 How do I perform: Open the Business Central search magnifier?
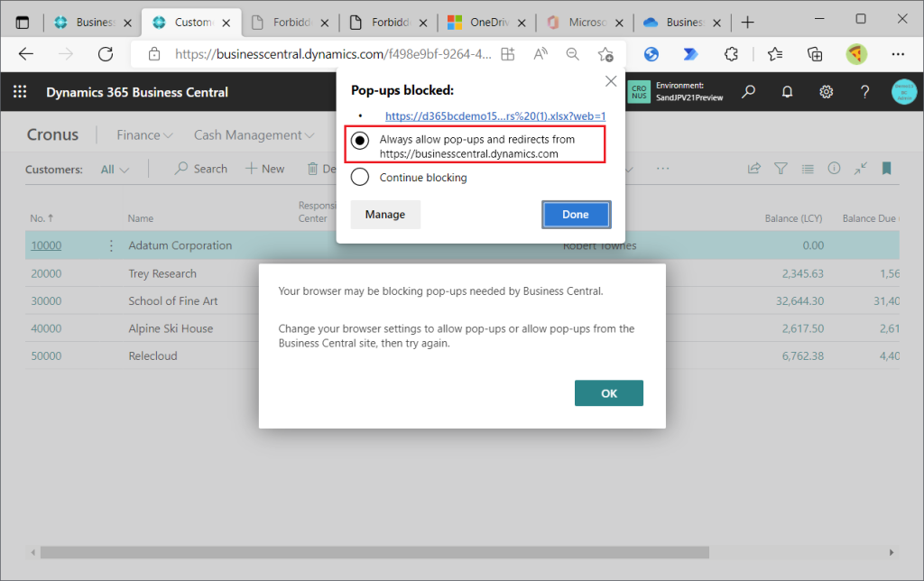pos(748,91)
